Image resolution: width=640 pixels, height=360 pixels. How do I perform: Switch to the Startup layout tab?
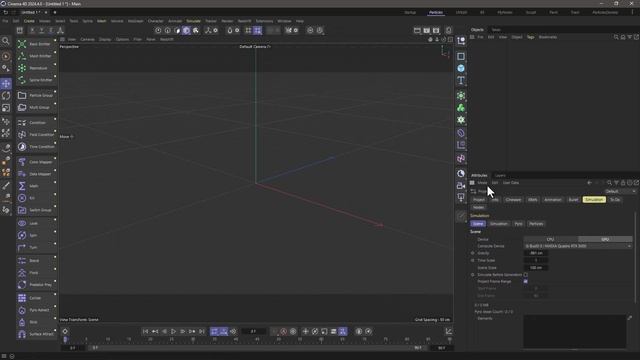pos(410,12)
